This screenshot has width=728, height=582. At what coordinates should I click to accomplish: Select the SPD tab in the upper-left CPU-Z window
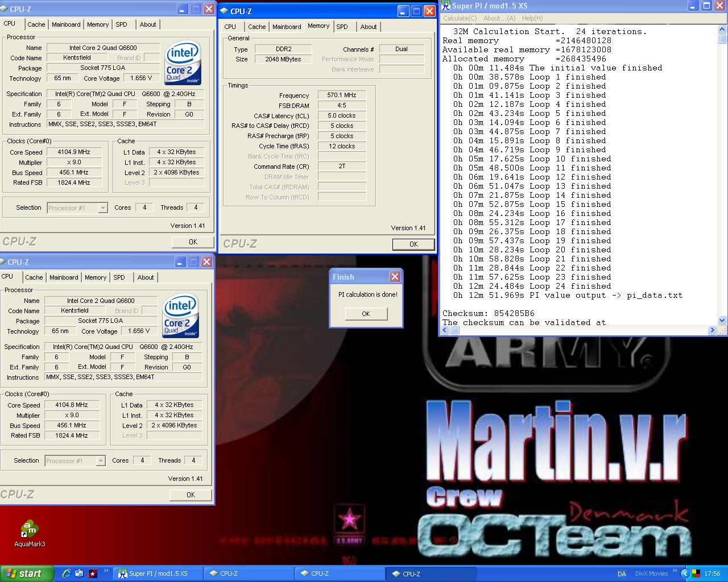121,24
